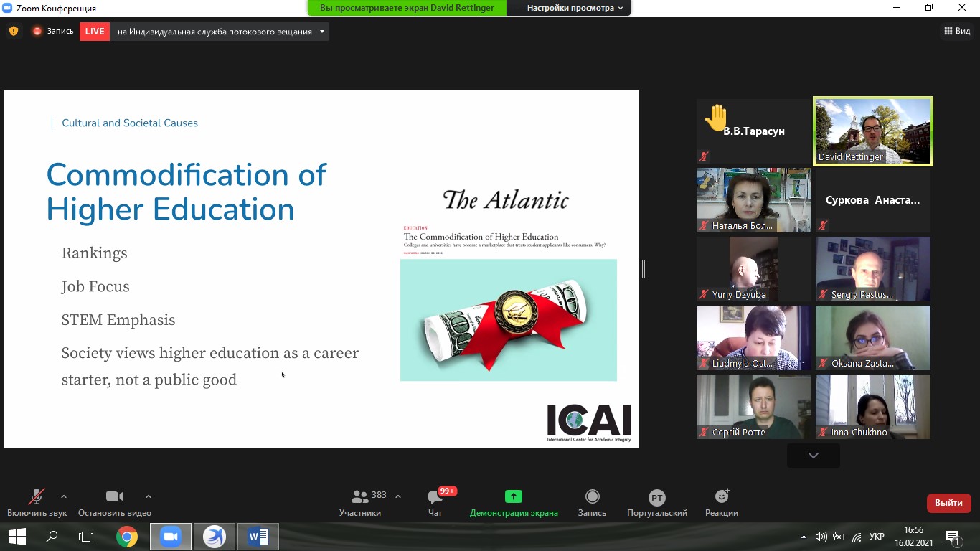Open the Вид view layout menu
Screen dimensions: 980x551
tap(957, 31)
